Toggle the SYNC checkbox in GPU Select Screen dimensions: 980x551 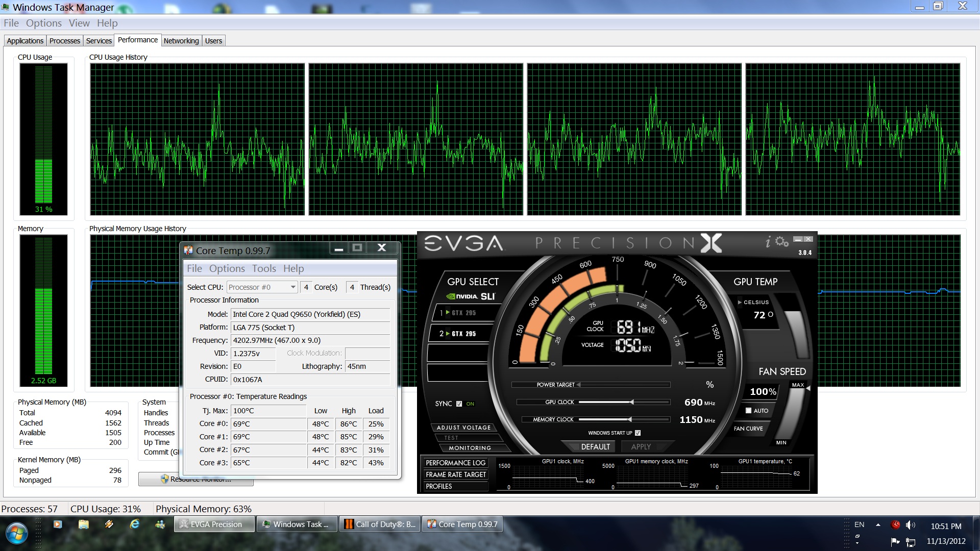pyautogui.click(x=459, y=404)
